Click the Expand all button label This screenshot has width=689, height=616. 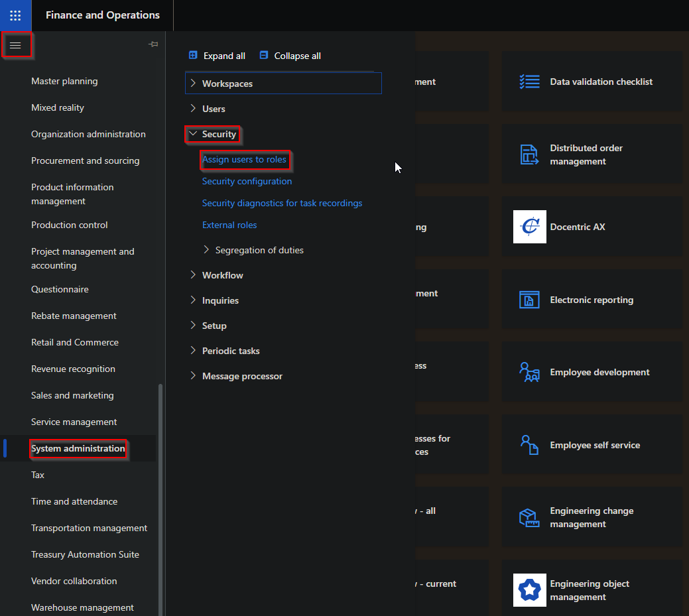(x=224, y=56)
